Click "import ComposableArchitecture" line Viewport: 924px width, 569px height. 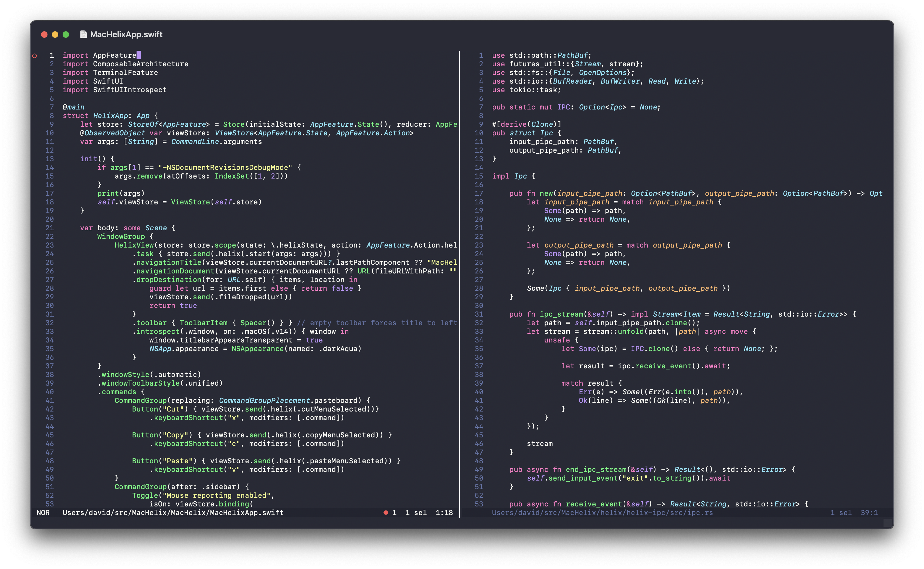pos(125,64)
